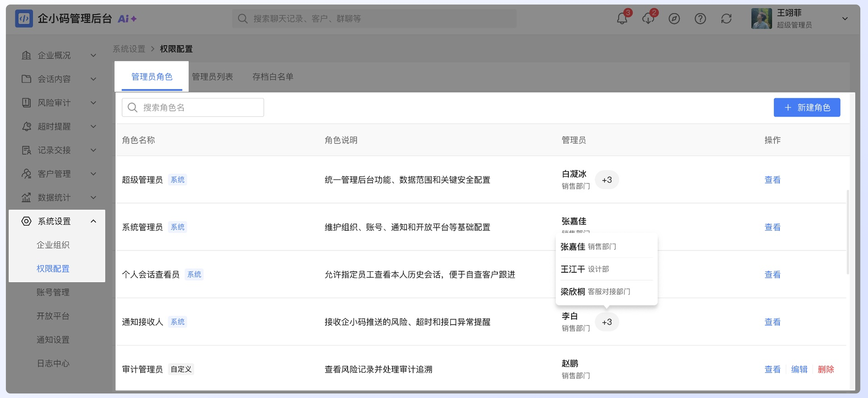The height and width of the screenshot is (398, 868).
Task: Click the 数据统计 chart icon
Action: coord(26,197)
